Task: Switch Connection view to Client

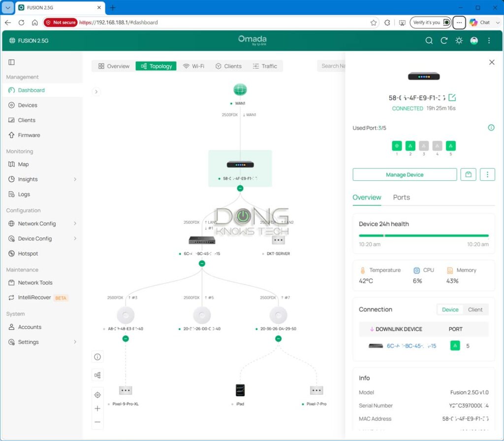Action: (x=475, y=309)
